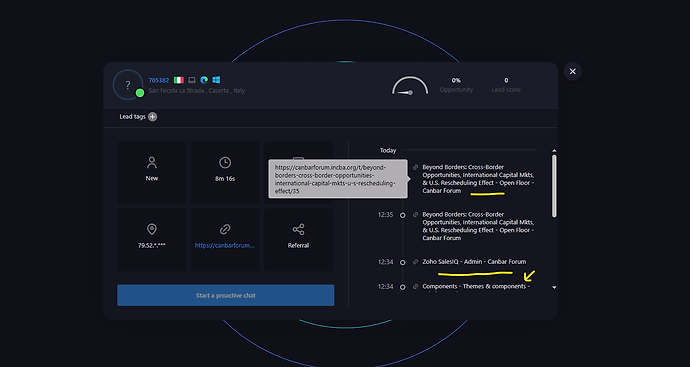Open the https://canbarforum... landing page link

pos(224,246)
